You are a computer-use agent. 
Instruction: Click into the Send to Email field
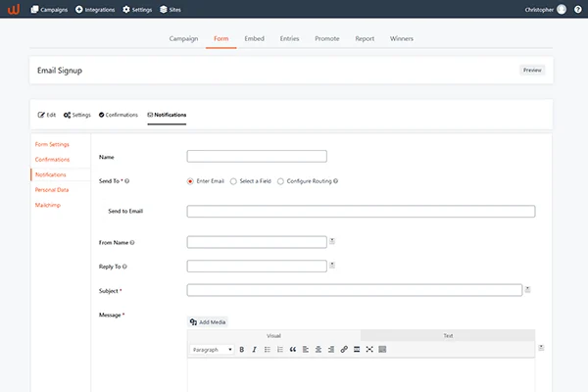point(361,211)
